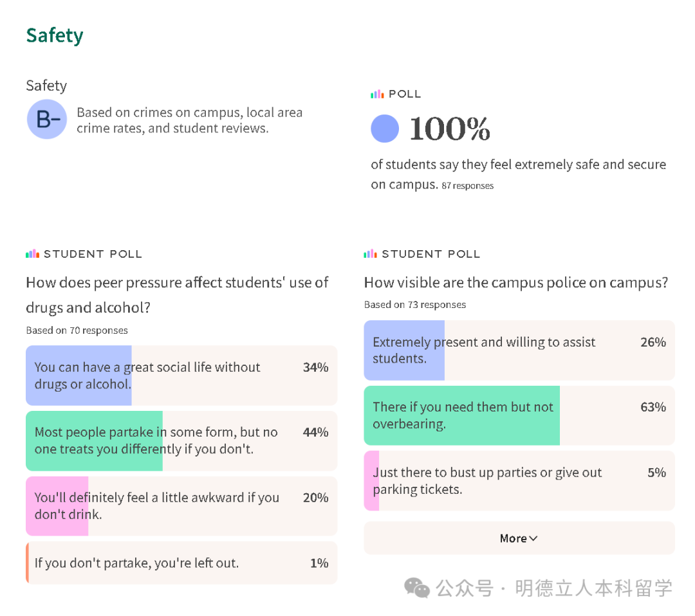Screen dimensions: 695x616
Task: Click chart icon beside left STUDENT POLL
Action: pyautogui.click(x=32, y=254)
